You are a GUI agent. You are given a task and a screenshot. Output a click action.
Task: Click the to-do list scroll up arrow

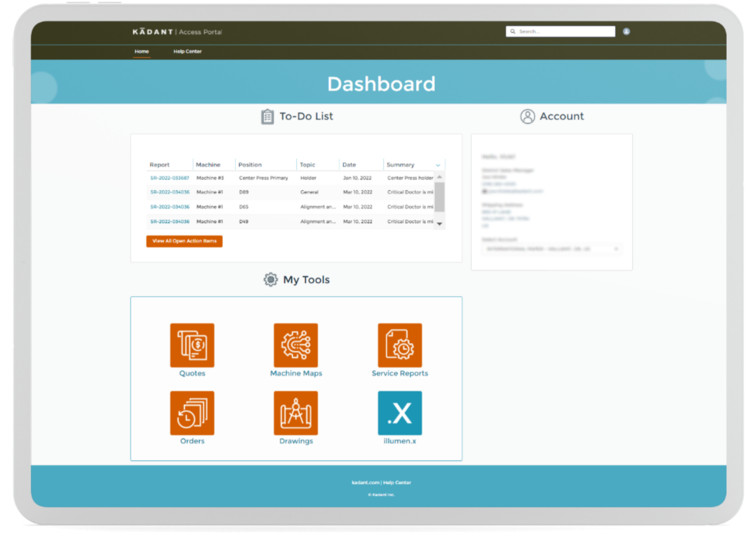click(x=440, y=177)
